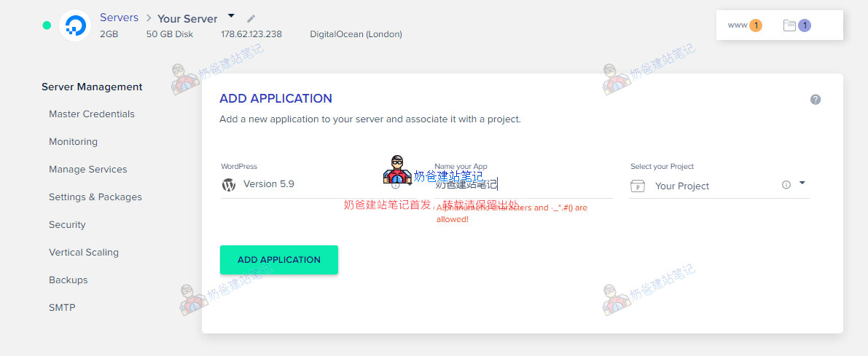Open SMTP section
This screenshot has height=356, width=868.
click(62, 307)
